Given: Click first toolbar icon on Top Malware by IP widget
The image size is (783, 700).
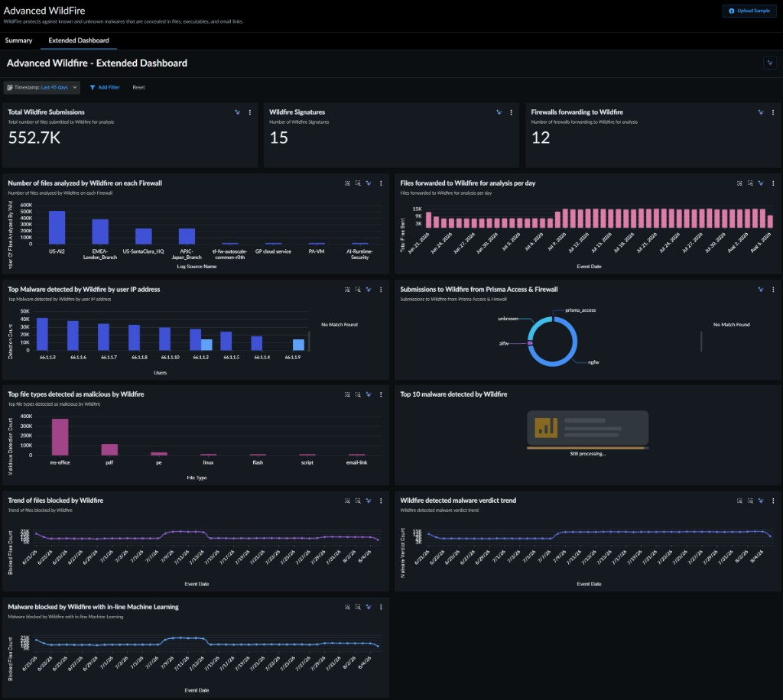Looking at the screenshot, I should [x=347, y=290].
